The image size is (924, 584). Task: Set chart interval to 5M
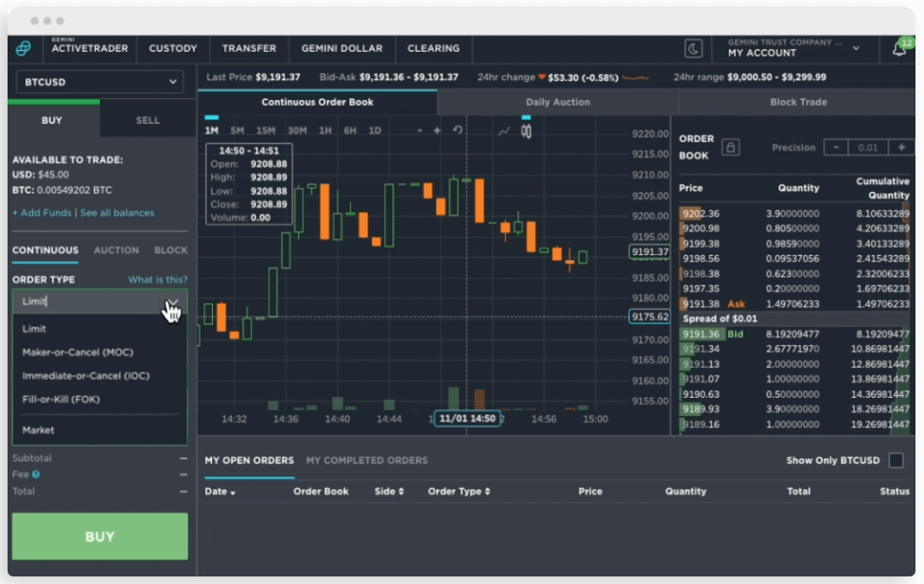pyautogui.click(x=237, y=130)
